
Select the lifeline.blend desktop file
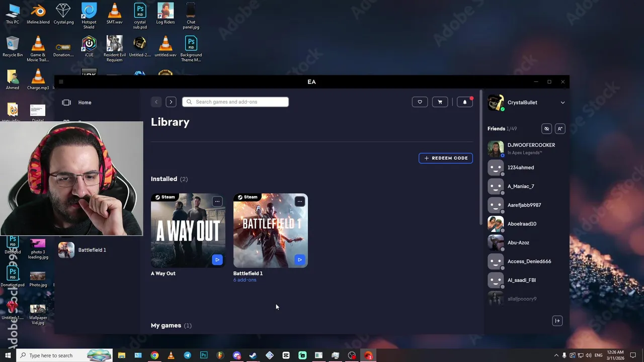coord(38,14)
